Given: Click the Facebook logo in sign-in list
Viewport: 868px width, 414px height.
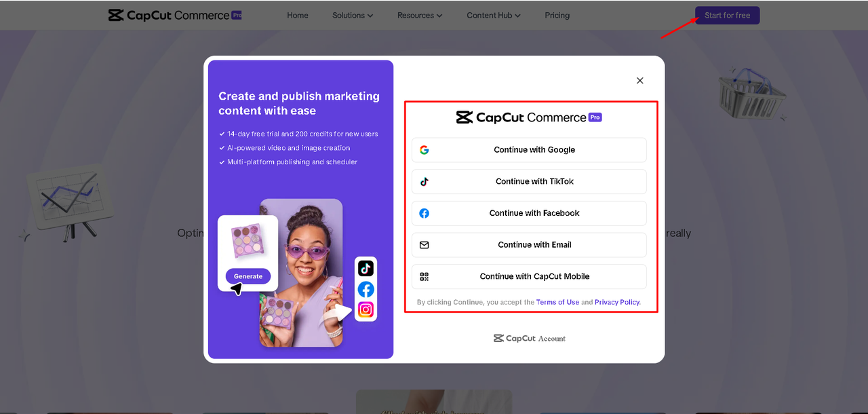Looking at the screenshot, I should [x=424, y=213].
